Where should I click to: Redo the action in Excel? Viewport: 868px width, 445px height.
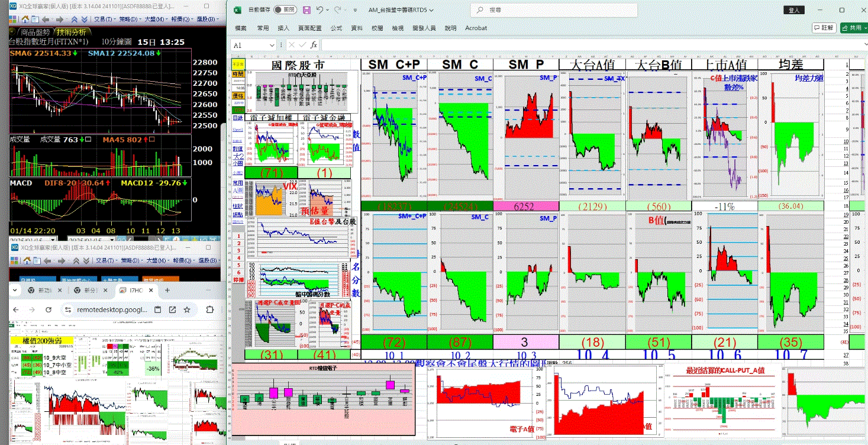pos(338,10)
